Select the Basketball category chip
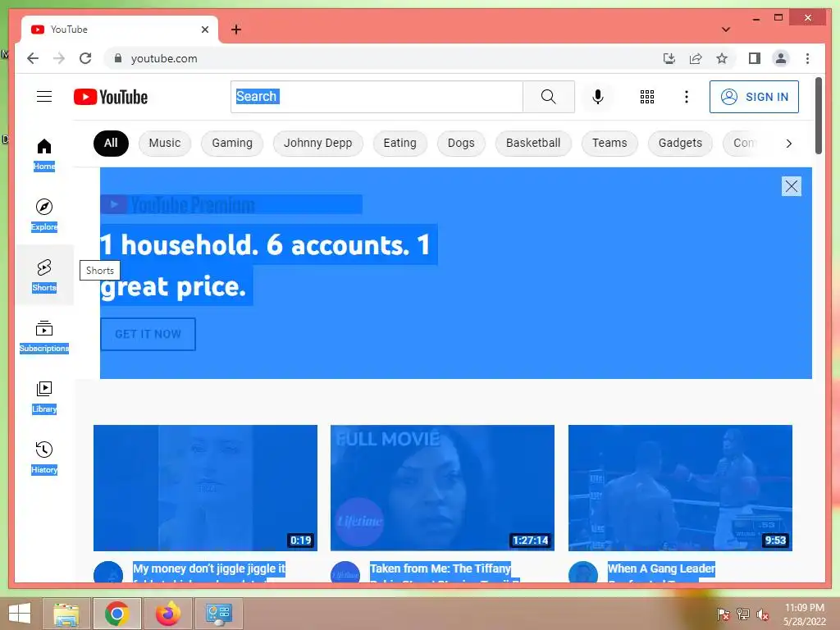 click(533, 143)
